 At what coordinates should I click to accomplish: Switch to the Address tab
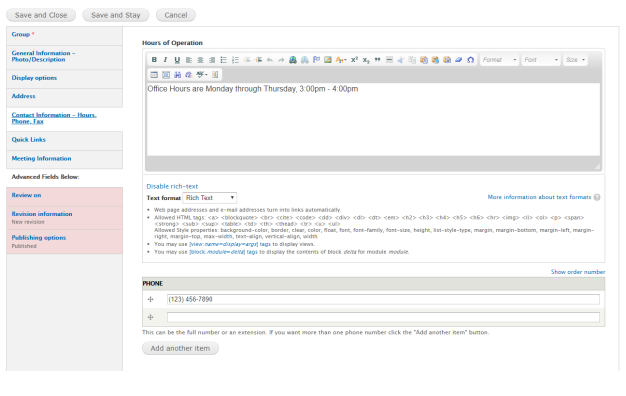coord(64,97)
